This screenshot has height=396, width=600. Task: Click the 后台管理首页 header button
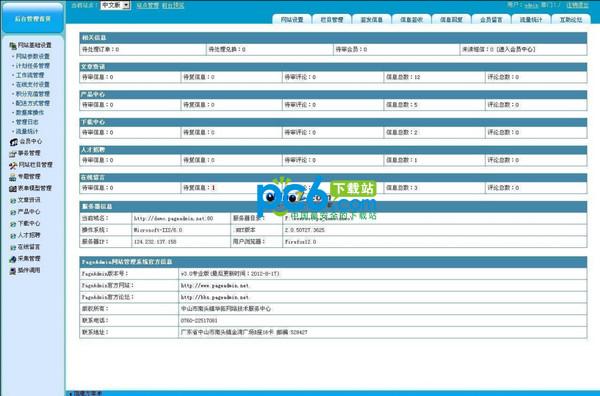(33, 18)
